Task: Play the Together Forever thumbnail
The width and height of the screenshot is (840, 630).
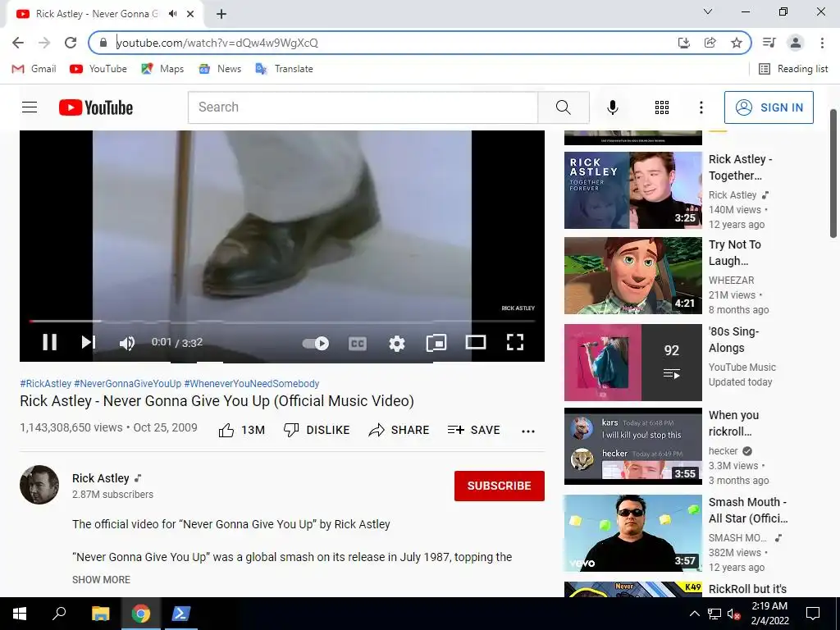Action: (632, 190)
